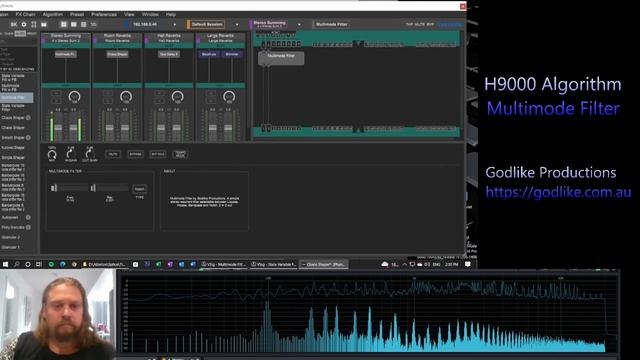Click the info icon beside Autoswell

28,217
